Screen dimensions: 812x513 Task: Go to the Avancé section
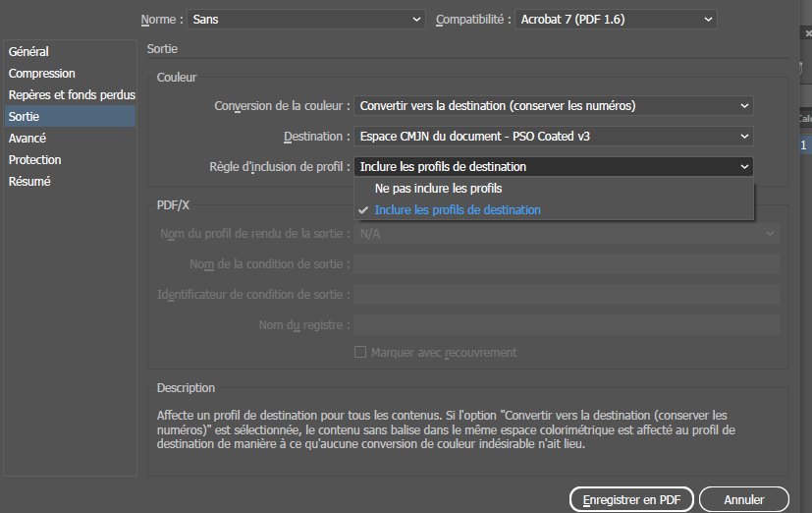click(27, 139)
